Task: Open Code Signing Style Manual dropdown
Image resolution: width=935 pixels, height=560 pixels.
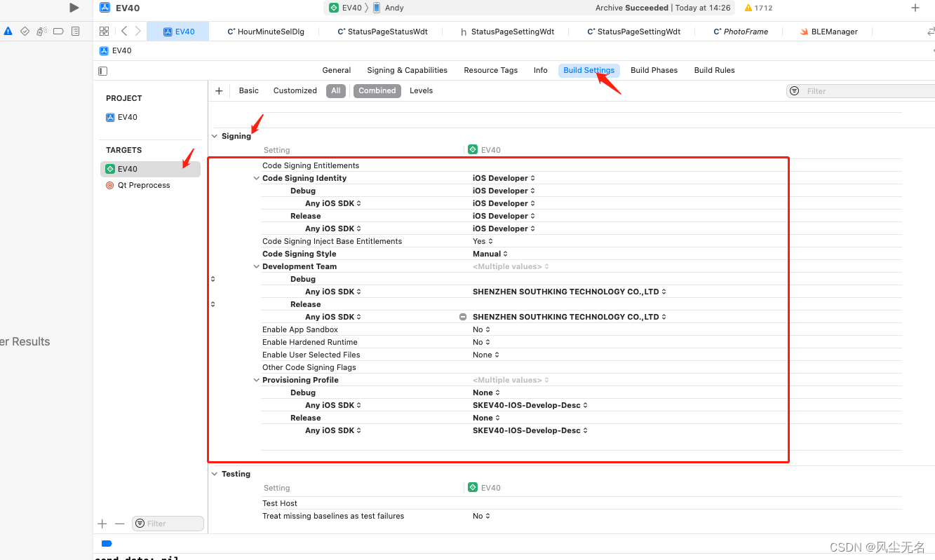Action: click(x=490, y=254)
